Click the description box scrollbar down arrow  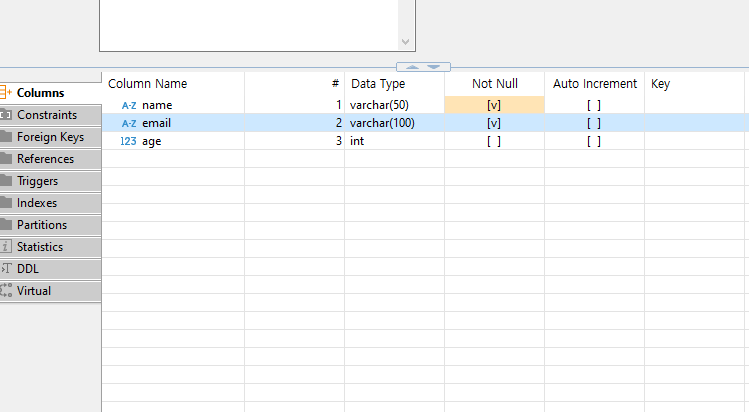pos(406,42)
